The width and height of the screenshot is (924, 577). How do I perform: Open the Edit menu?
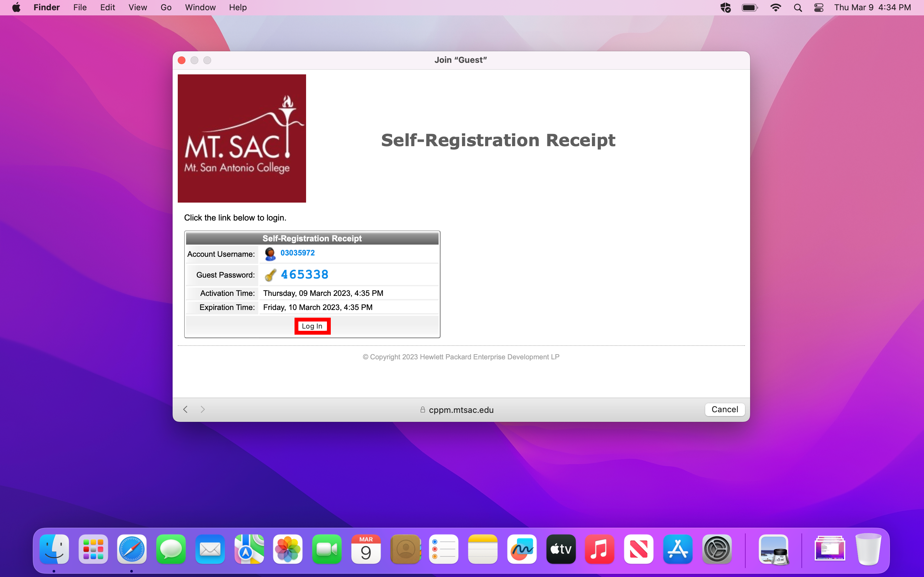(x=107, y=7)
